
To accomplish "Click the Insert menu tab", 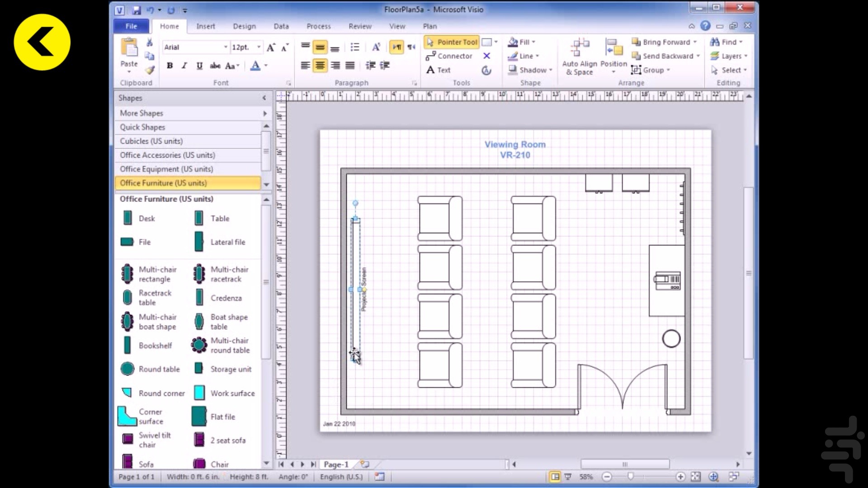I will pyautogui.click(x=206, y=26).
